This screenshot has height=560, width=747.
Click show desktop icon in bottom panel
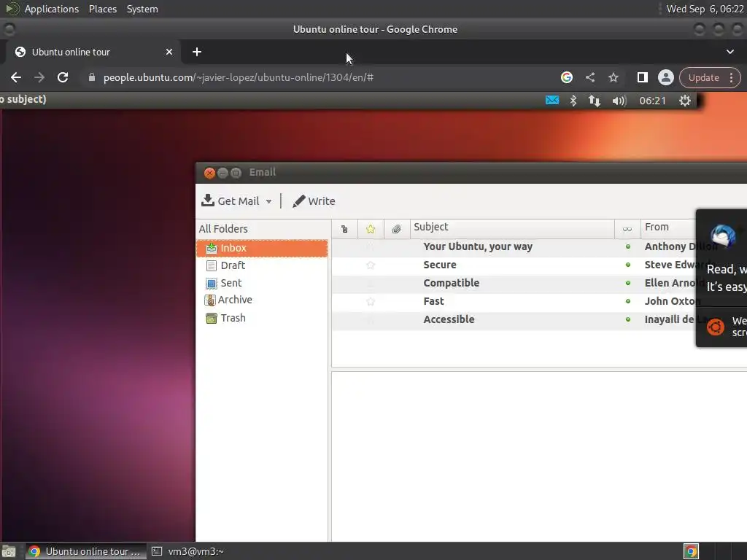(9, 551)
